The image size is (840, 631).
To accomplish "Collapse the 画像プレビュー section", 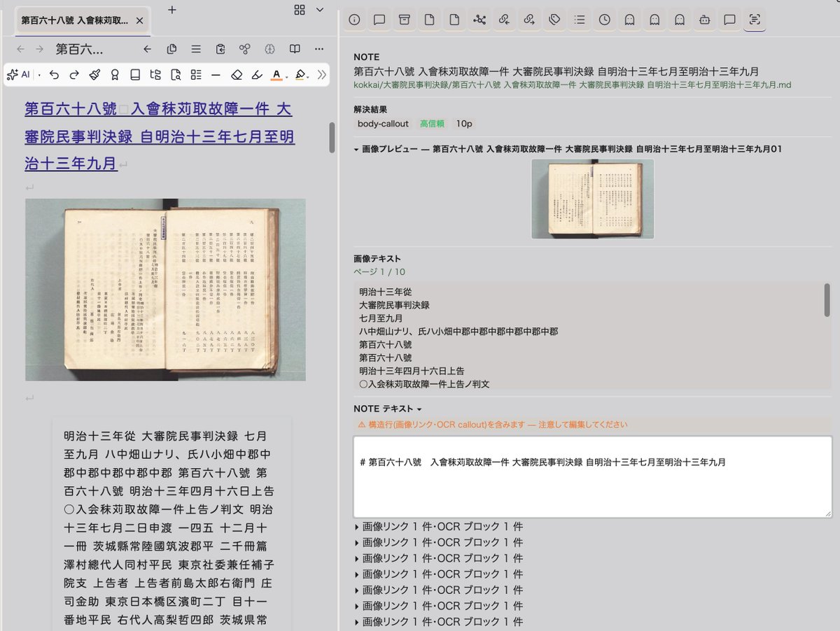I will 356,149.
